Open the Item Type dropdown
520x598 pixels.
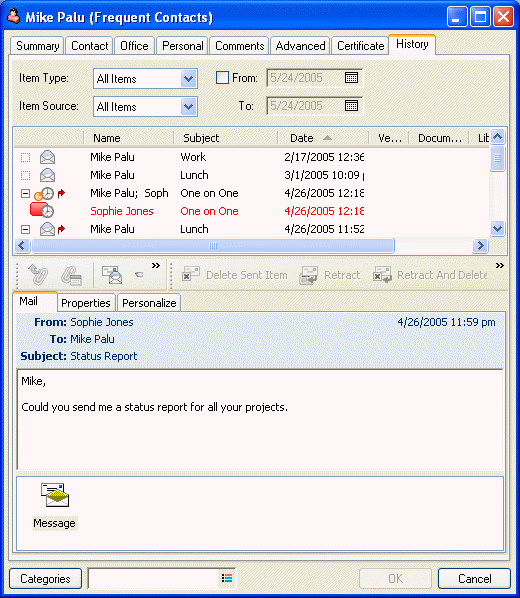coord(188,79)
